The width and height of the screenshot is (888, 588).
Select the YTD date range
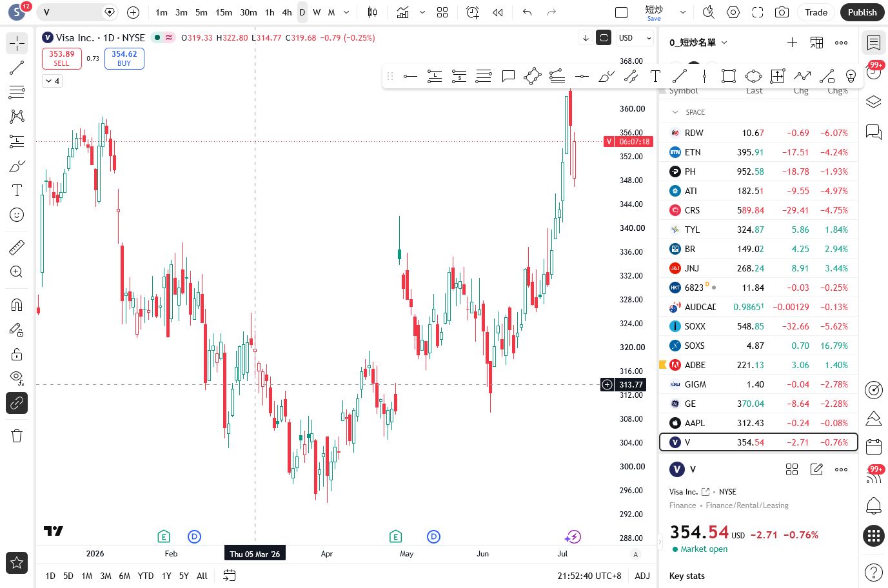(x=146, y=576)
